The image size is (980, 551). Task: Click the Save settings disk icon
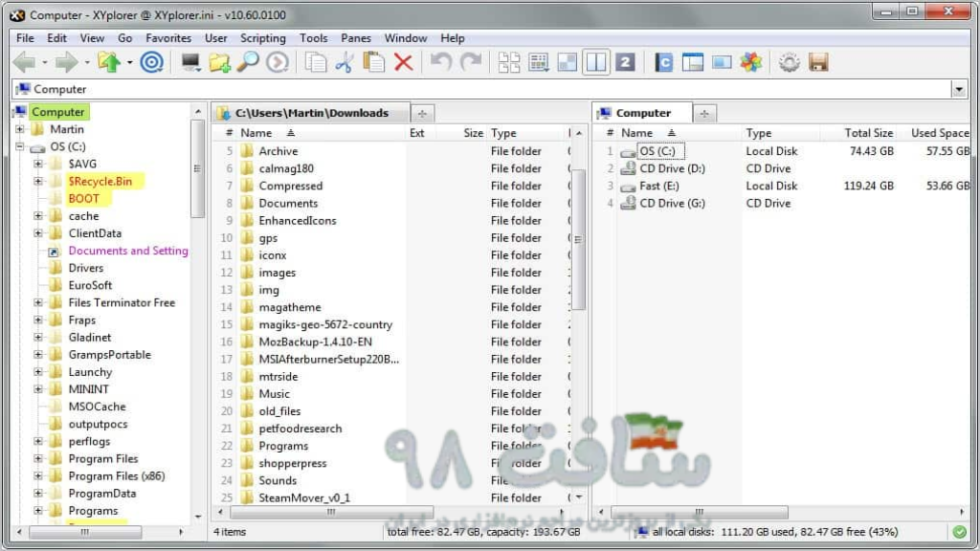[x=818, y=62]
